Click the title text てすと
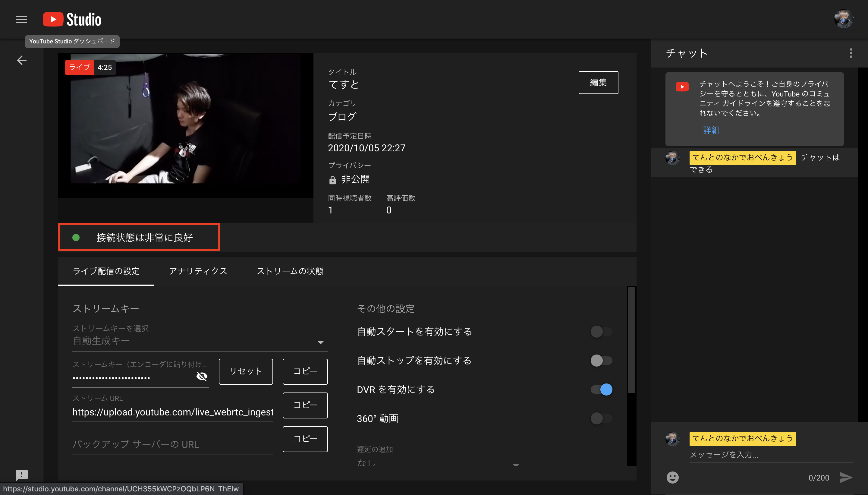 (x=344, y=84)
